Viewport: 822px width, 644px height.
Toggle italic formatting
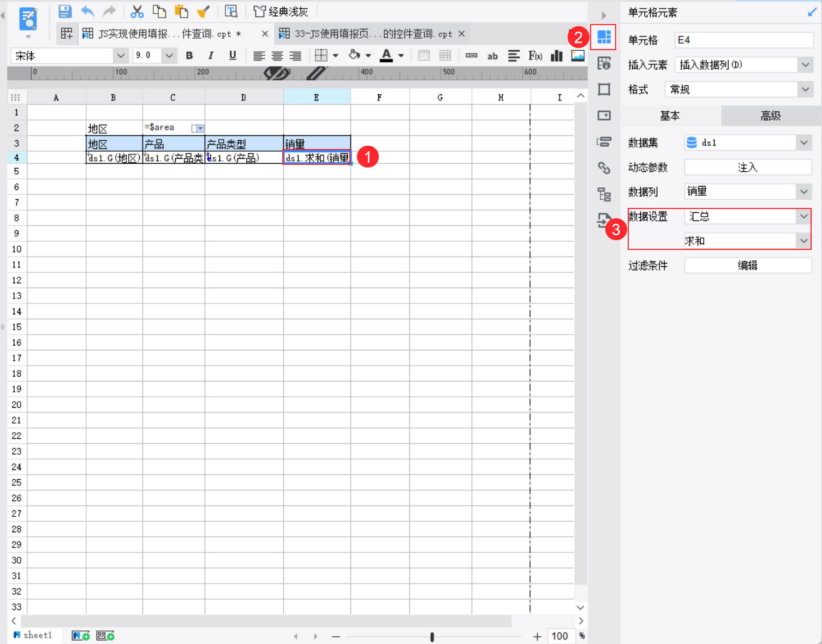click(211, 56)
